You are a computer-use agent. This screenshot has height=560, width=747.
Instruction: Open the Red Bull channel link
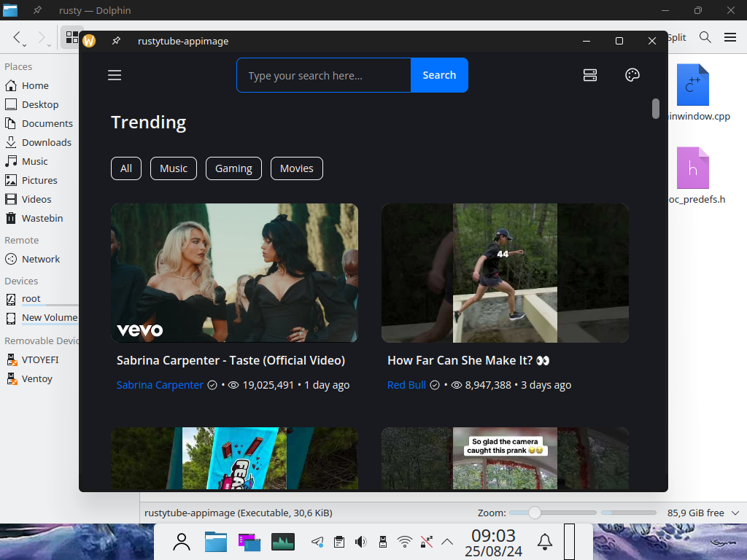[406, 385]
